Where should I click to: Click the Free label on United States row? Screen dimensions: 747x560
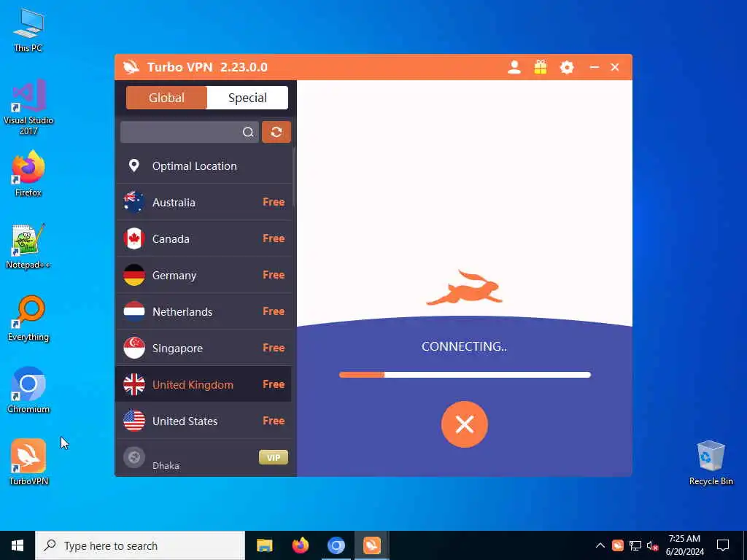[x=274, y=421]
